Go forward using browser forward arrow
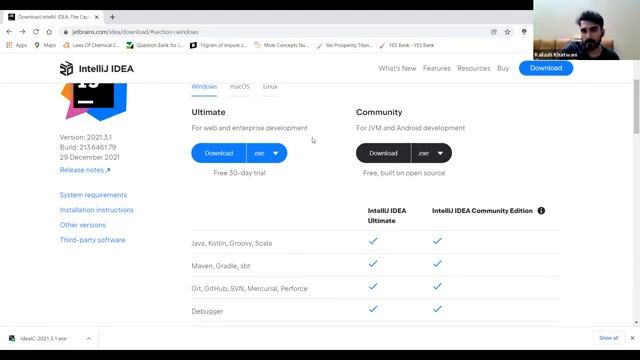The width and height of the screenshot is (640, 360). pos(22,32)
